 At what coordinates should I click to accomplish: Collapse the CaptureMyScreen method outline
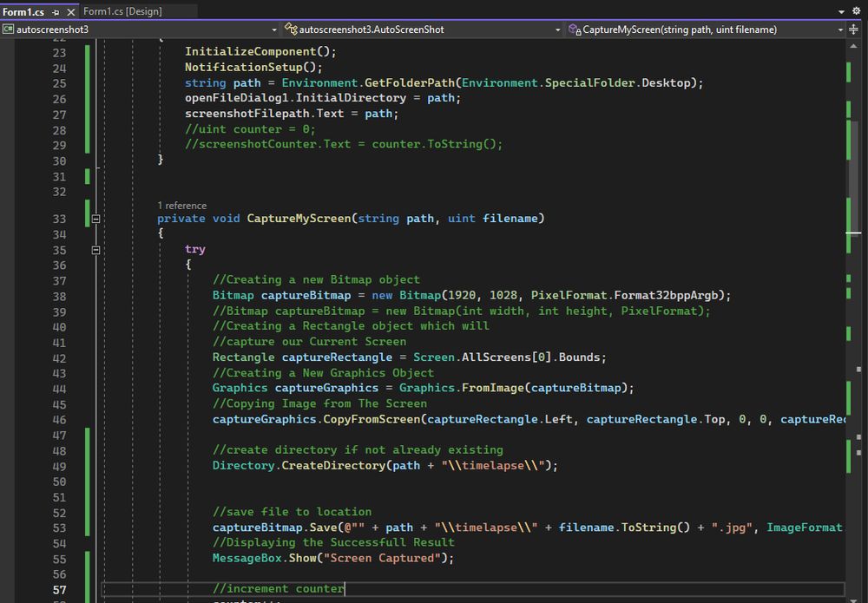95,219
